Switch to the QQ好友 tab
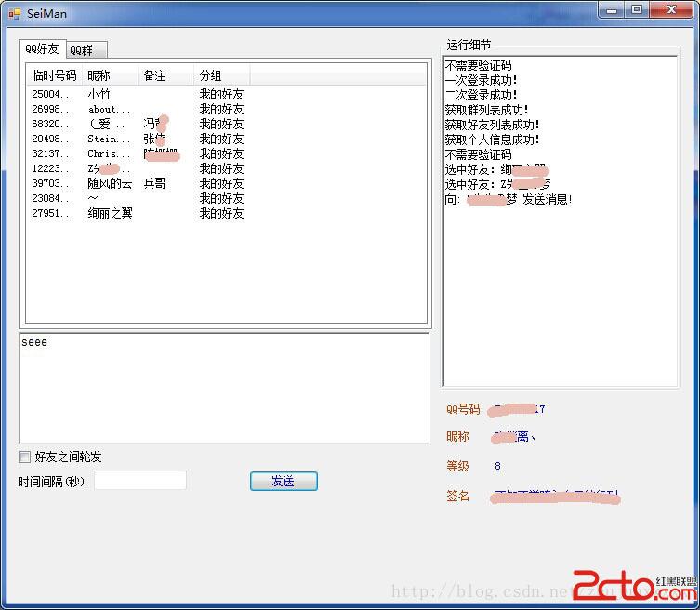The width and height of the screenshot is (700, 610). (43, 48)
